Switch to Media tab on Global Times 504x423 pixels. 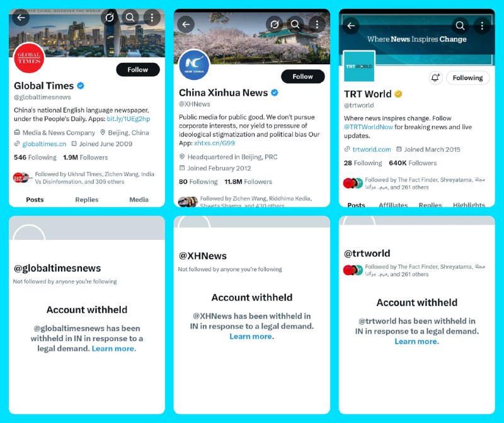tap(139, 200)
